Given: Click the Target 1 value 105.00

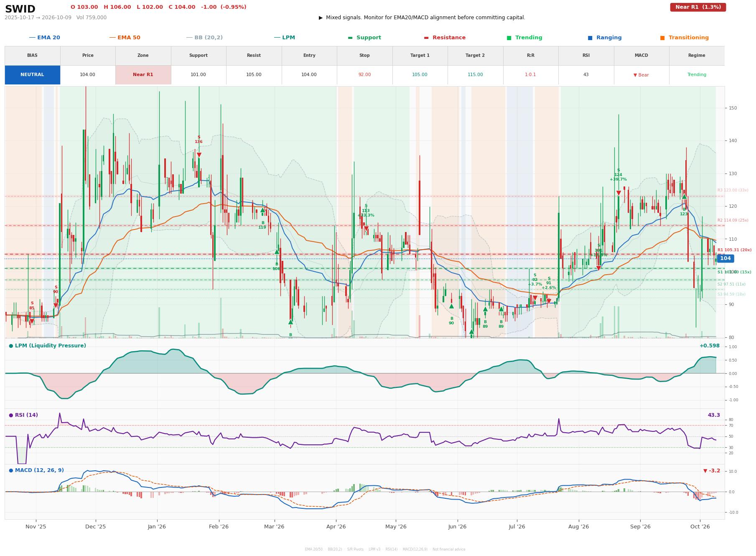Looking at the screenshot, I should coord(420,75).
